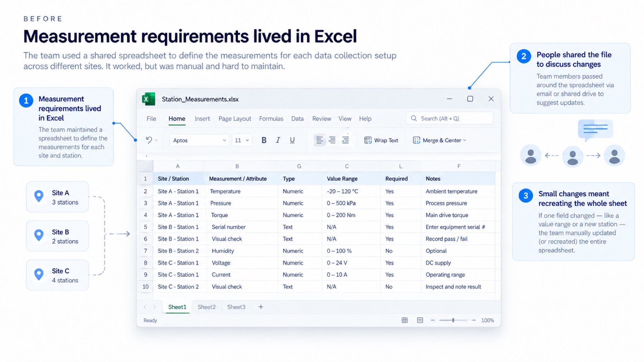Switch to Sheet2 tab
The height and width of the screenshot is (362, 644).
coord(206,307)
